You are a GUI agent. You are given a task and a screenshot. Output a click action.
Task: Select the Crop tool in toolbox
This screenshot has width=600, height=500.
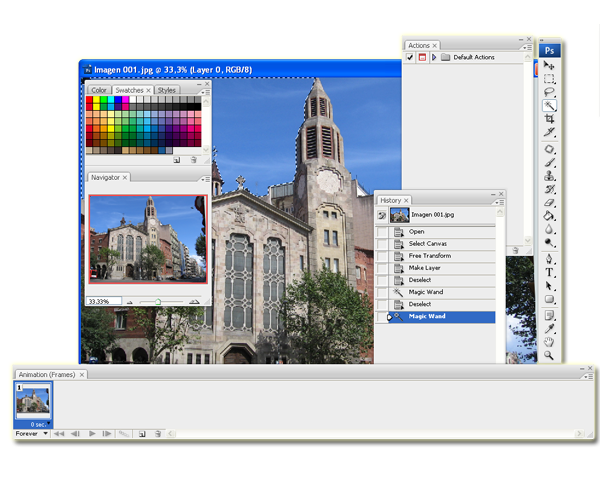point(550,118)
